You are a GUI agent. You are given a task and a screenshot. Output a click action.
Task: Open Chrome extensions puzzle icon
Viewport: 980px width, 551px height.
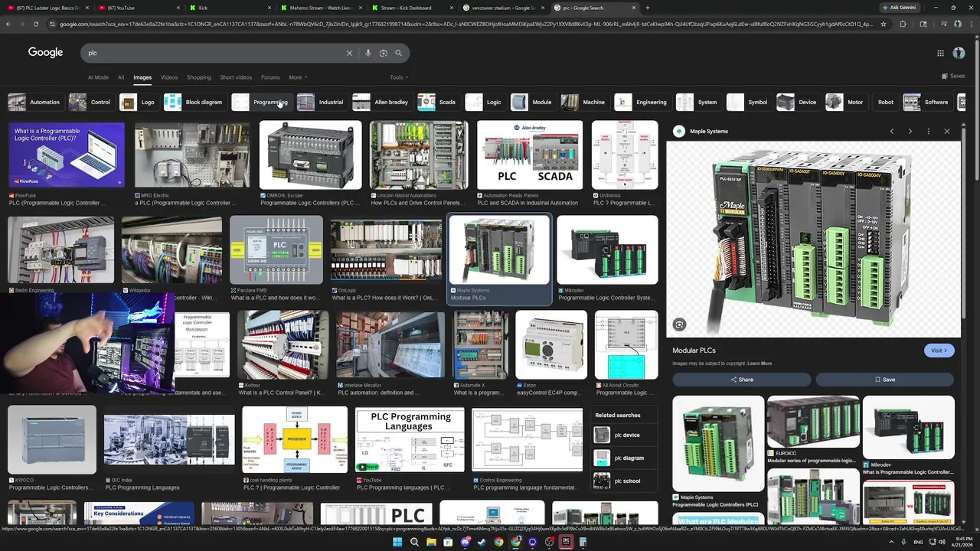point(902,24)
